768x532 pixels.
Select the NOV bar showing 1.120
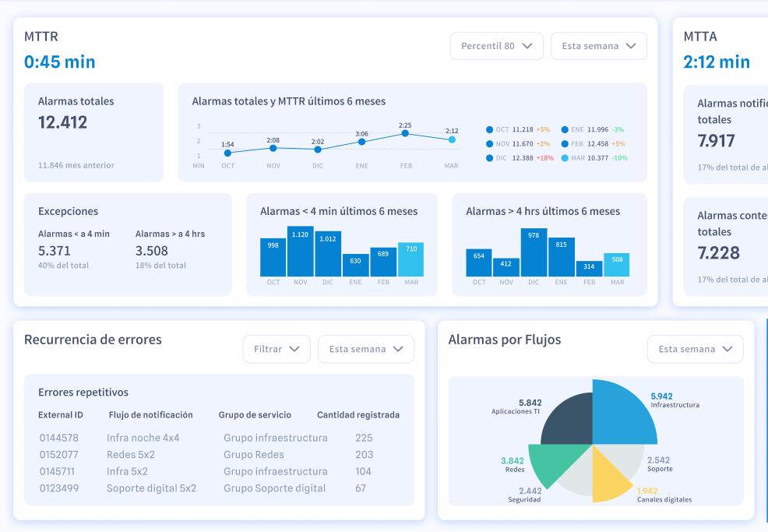tap(300, 249)
